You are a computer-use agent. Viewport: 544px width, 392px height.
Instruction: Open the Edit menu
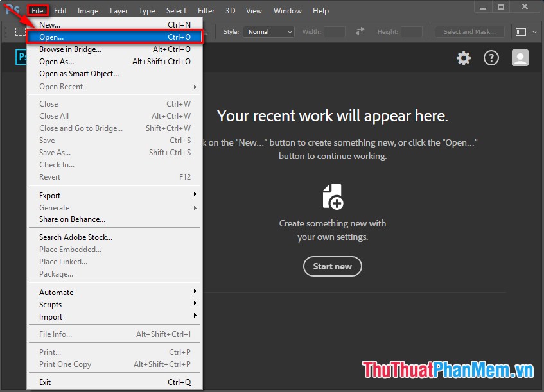(60, 11)
